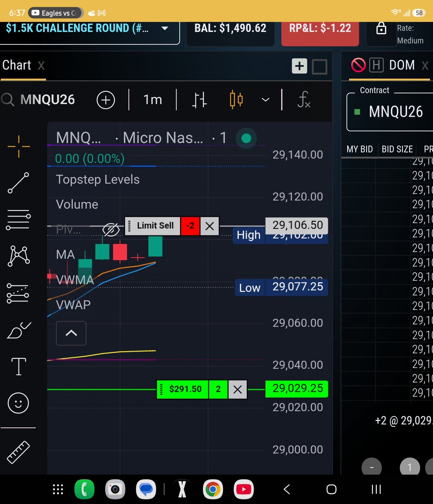Decrease quantity with minus button

372,467
